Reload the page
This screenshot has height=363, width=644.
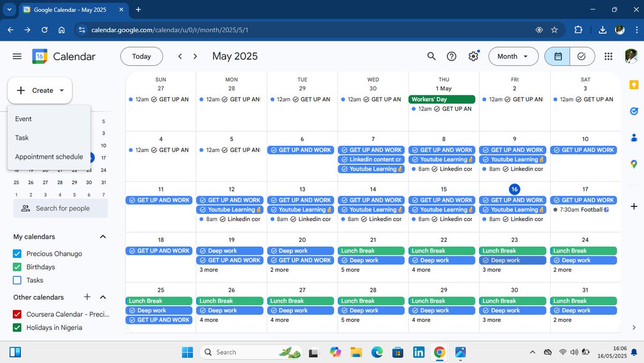pos(45,30)
